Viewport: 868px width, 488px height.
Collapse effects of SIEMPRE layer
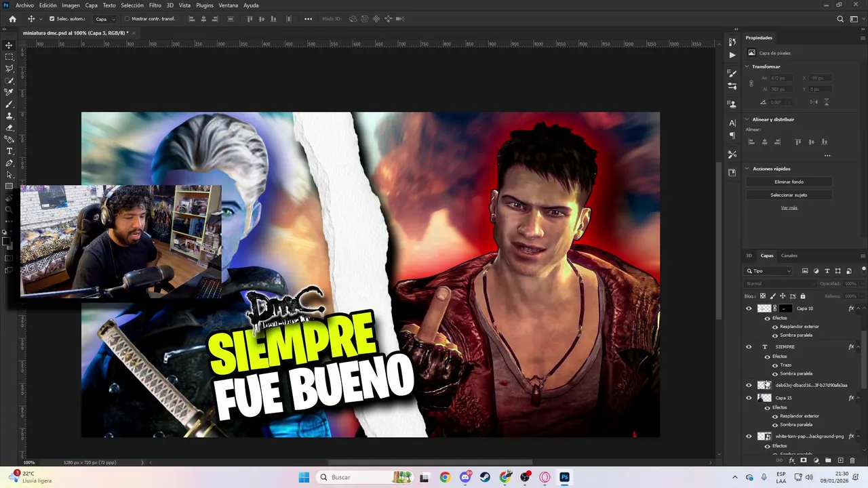coord(859,347)
